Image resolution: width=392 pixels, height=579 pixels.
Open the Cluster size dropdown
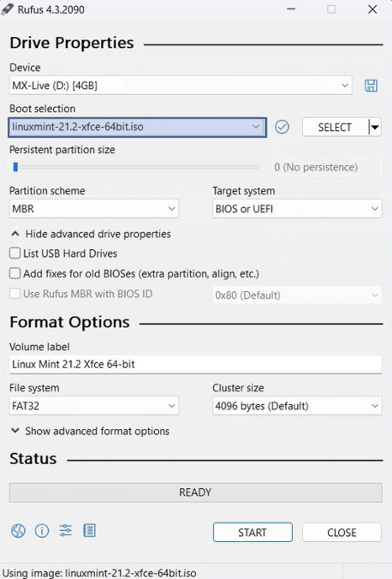297,406
